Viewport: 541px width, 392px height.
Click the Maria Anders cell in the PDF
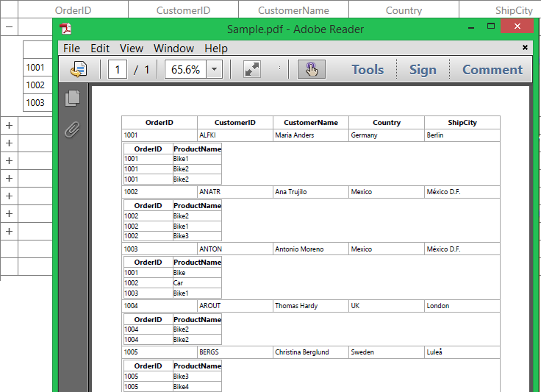[311, 135]
